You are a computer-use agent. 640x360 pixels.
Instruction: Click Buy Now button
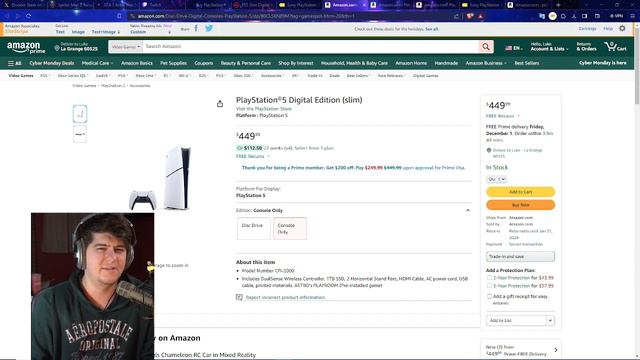[520, 204]
